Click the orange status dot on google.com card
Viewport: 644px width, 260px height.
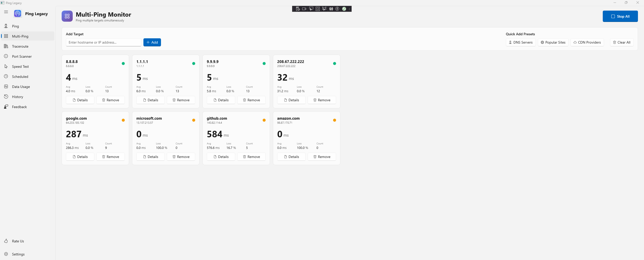click(x=123, y=120)
